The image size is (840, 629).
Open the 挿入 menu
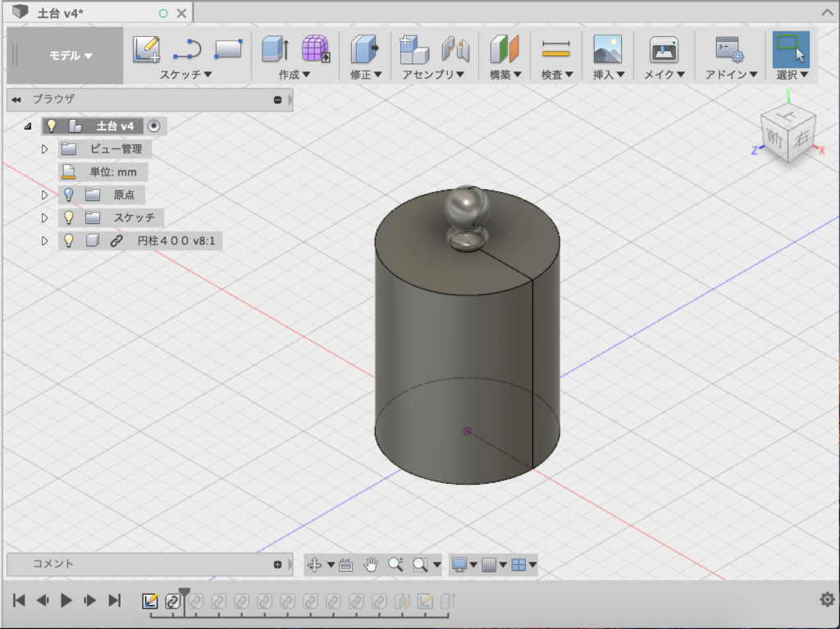[x=609, y=75]
